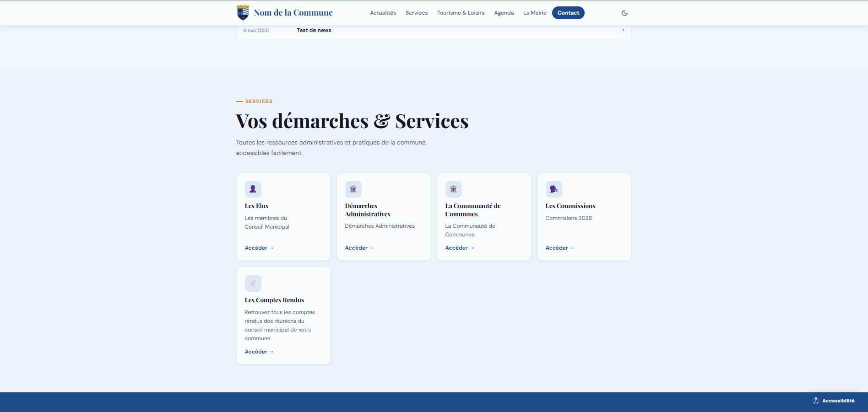Click Accéder under Les Comptes Rendus

click(259, 352)
